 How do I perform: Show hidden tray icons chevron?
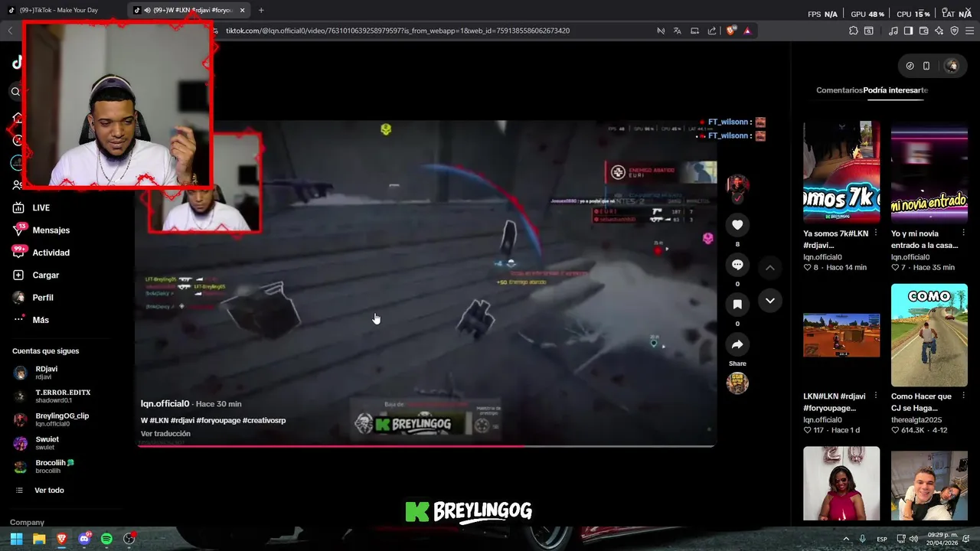pyautogui.click(x=846, y=539)
